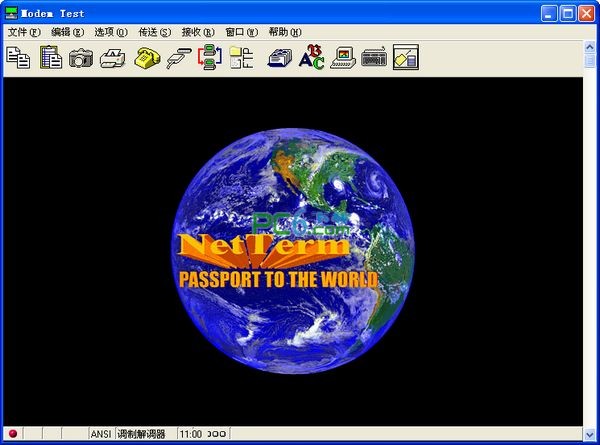
Task: Open the 接收(R) menu
Action: (198, 32)
